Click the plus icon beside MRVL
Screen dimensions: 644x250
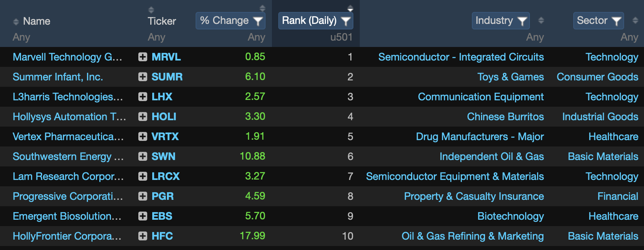point(143,57)
